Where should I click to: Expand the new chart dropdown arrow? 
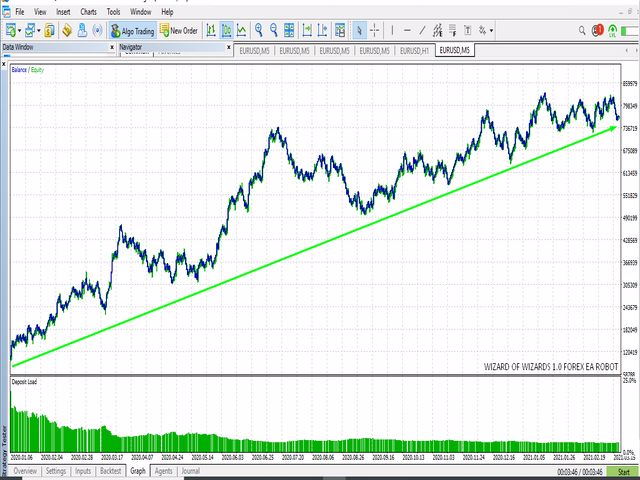click(20, 31)
